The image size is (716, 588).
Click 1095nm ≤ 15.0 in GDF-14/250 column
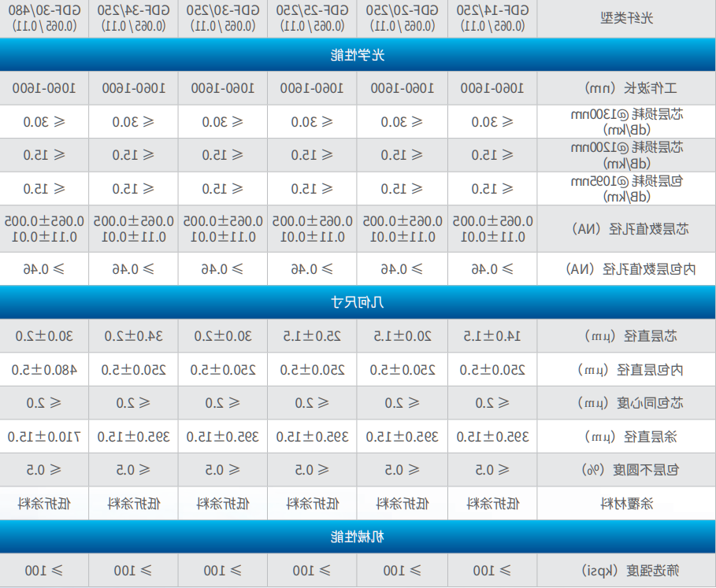pos(493,188)
